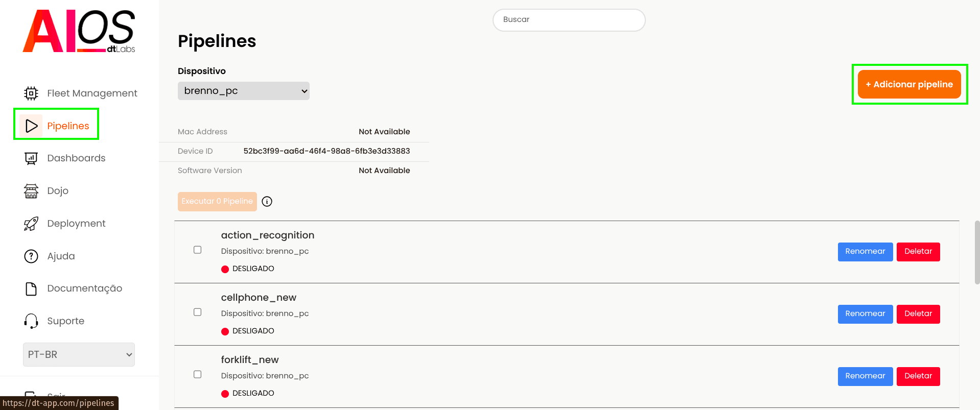980x410 pixels.
Task: Click the Deployment rocket icon
Action: (x=31, y=224)
